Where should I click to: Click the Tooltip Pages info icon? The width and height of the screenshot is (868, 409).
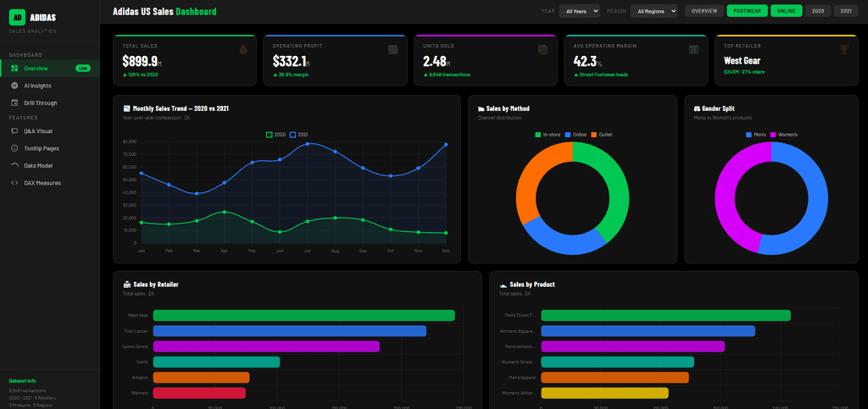coord(14,148)
